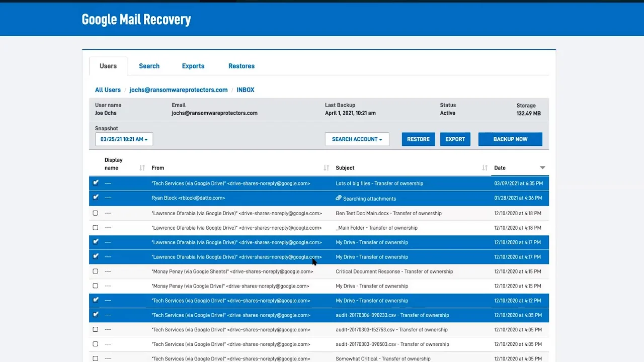Open jochs@ransomwareprotectors.com breadcrumb link

(179, 90)
